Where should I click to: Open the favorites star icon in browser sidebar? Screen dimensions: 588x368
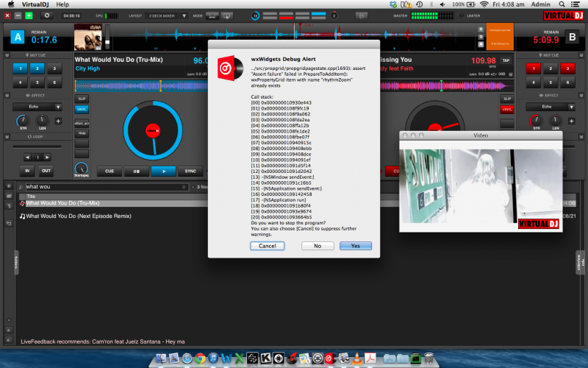[x=9, y=186]
